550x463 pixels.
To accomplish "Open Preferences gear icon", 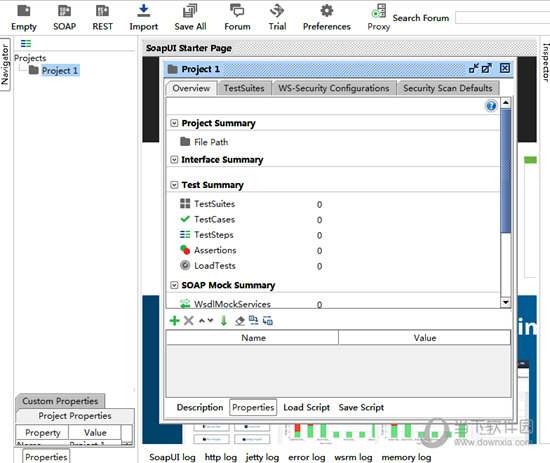I will tap(327, 11).
